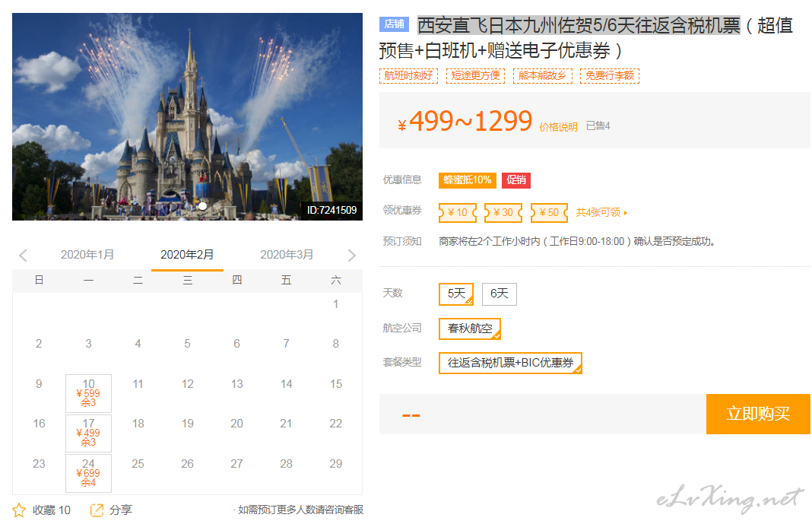
Task: Click the share icon
Action: click(x=97, y=510)
